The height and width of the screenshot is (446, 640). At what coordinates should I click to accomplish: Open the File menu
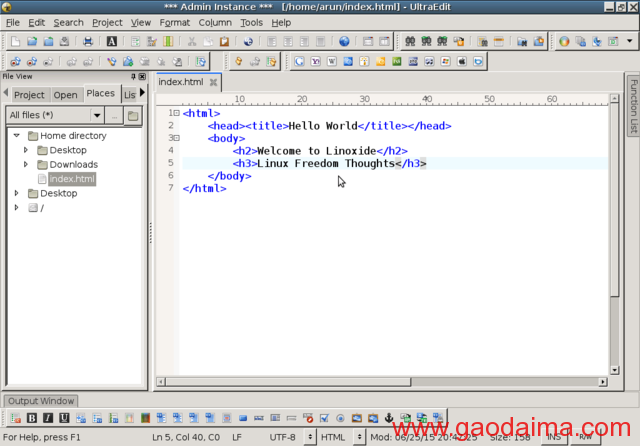pyautogui.click(x=13, y=22)
